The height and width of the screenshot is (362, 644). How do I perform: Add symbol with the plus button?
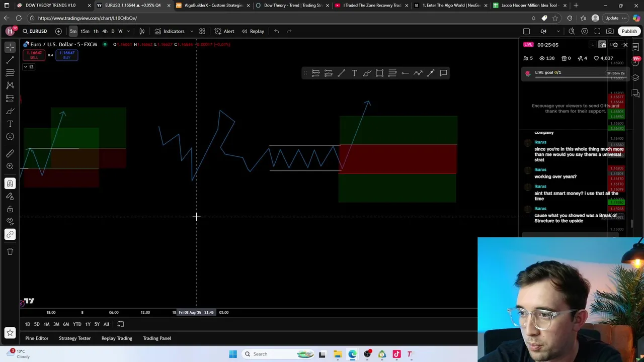[58, 31]
